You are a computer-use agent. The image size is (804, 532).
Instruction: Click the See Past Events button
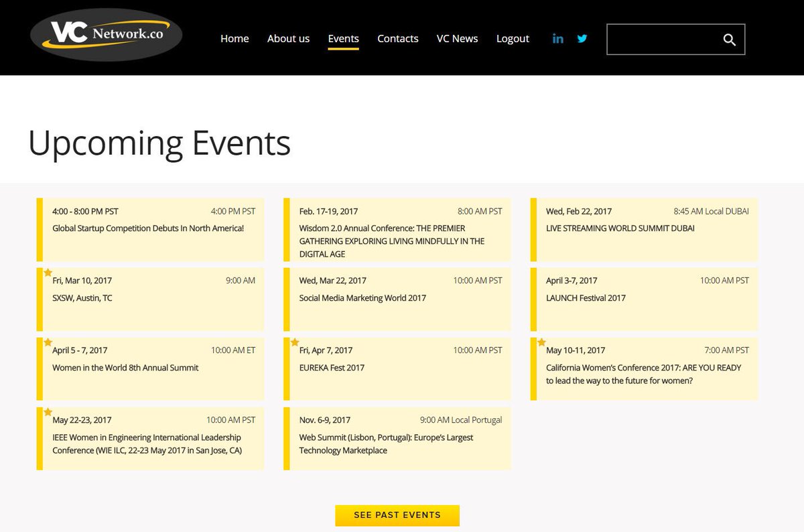click(397, 515)
